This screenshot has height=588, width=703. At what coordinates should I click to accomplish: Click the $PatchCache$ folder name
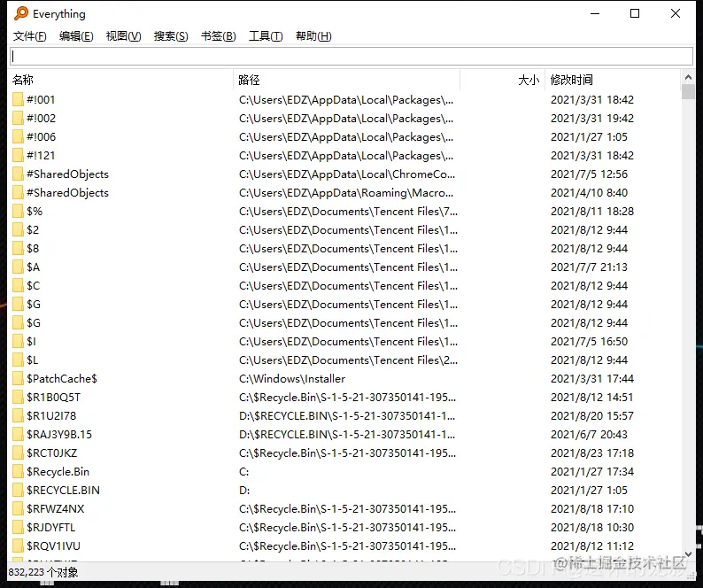tap(62, 379)
